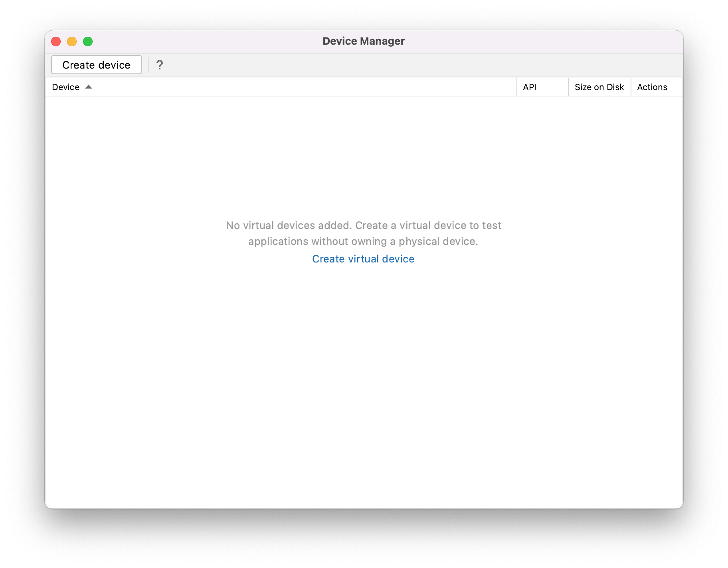Minimize the window using the yellow button

72,41
